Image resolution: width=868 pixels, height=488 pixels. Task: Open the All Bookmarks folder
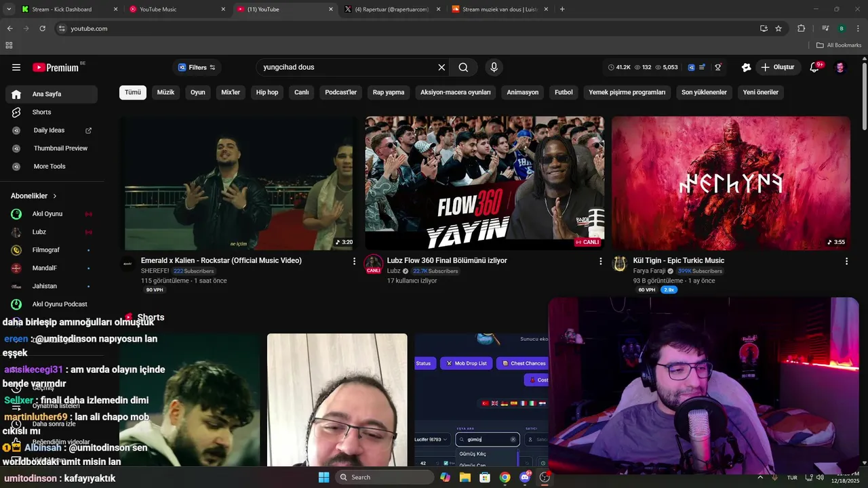(x=839, y=45)
